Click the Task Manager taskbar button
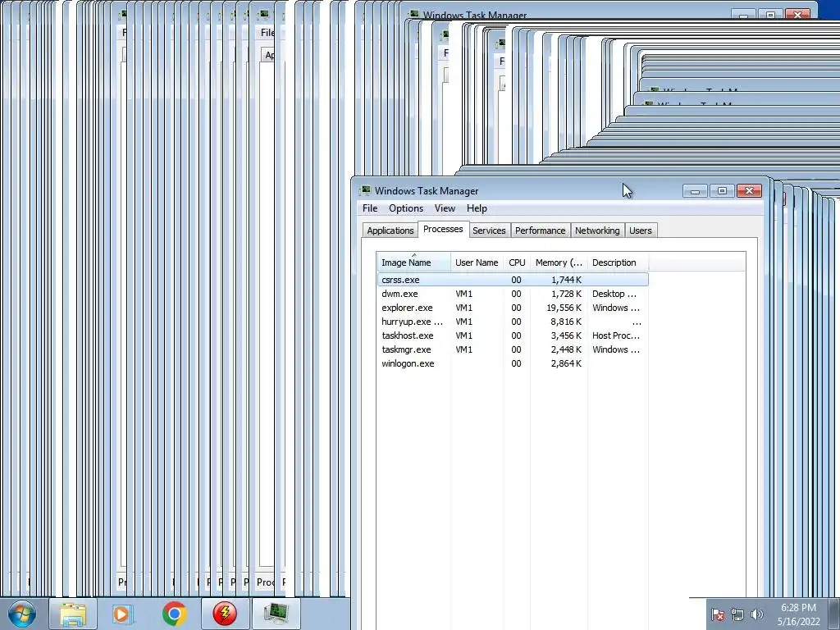Viewport: 840px width, 630px height. pos(276,614)
